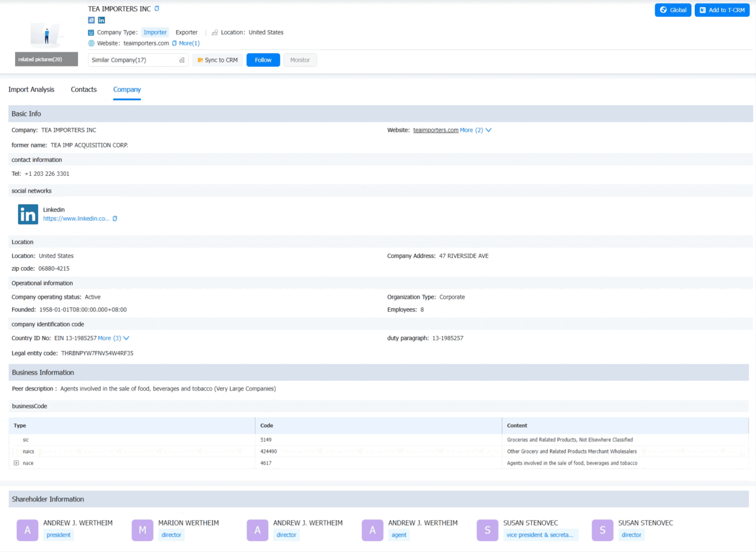The image size is (756, 552).
Task: Copy company name icon beside TEA IMPORTERS INC
Action: pos(157,8)
